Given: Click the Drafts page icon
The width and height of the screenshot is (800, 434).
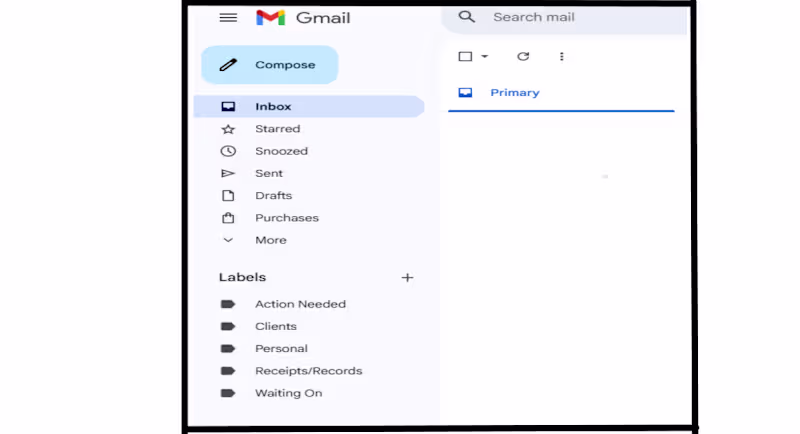Looking at the screenshot, I should (x=228, y=195).
